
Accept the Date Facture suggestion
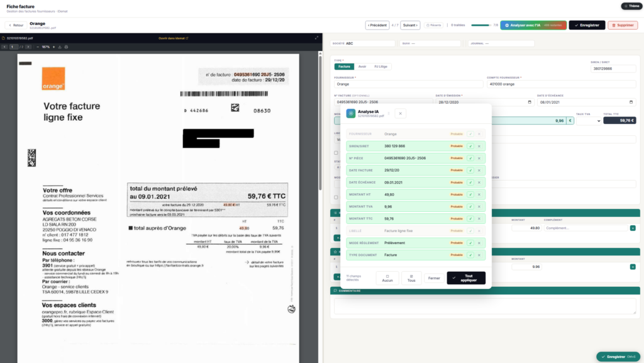click(x=470, y=170)
